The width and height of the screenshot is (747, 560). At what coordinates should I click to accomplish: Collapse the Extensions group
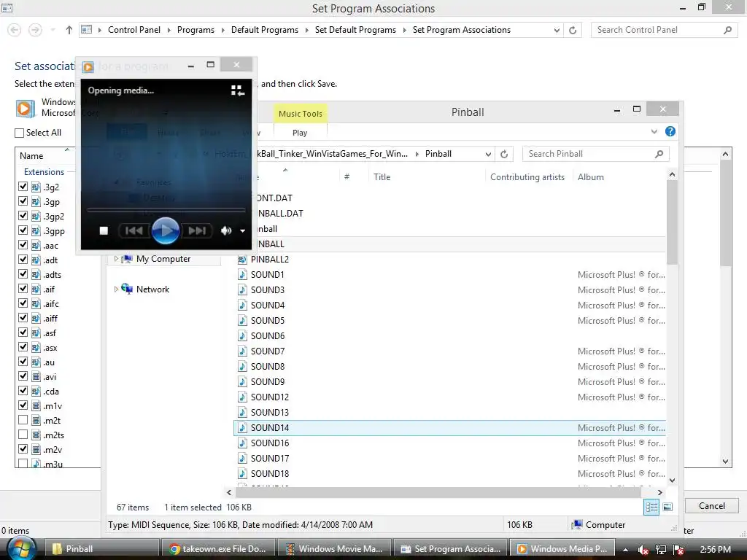point(44,172)
